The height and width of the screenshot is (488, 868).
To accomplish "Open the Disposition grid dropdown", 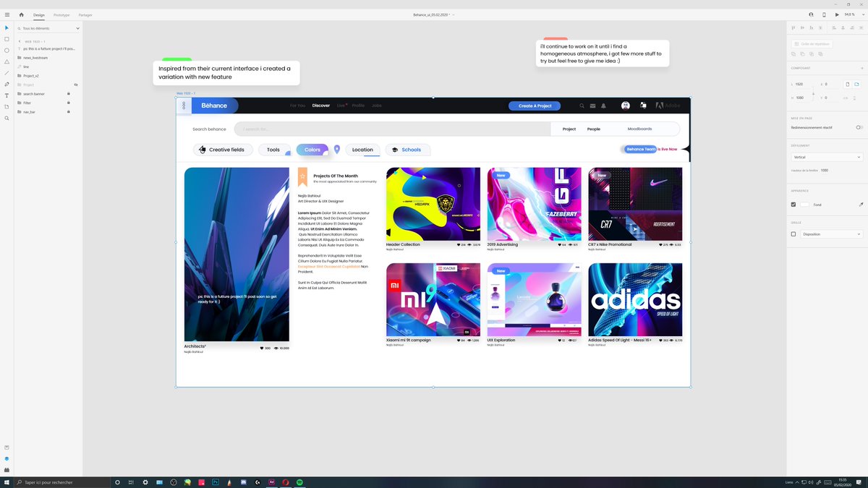I will 832,234.
